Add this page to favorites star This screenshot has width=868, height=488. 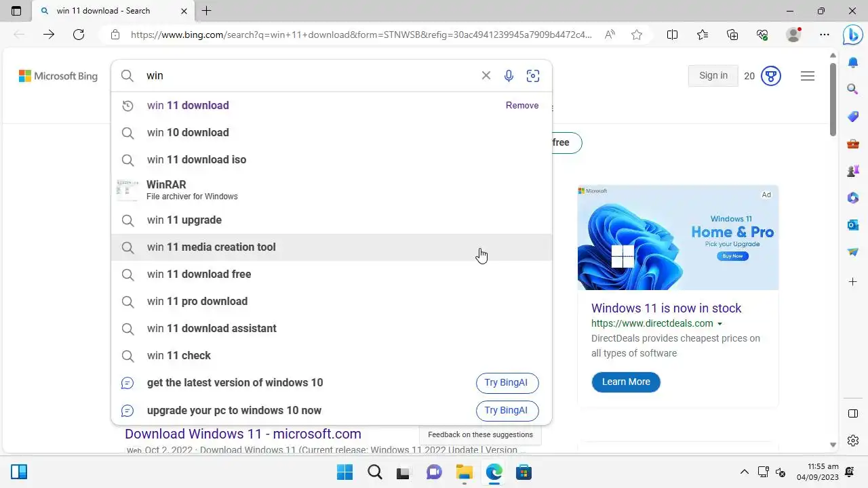point(637,35)
